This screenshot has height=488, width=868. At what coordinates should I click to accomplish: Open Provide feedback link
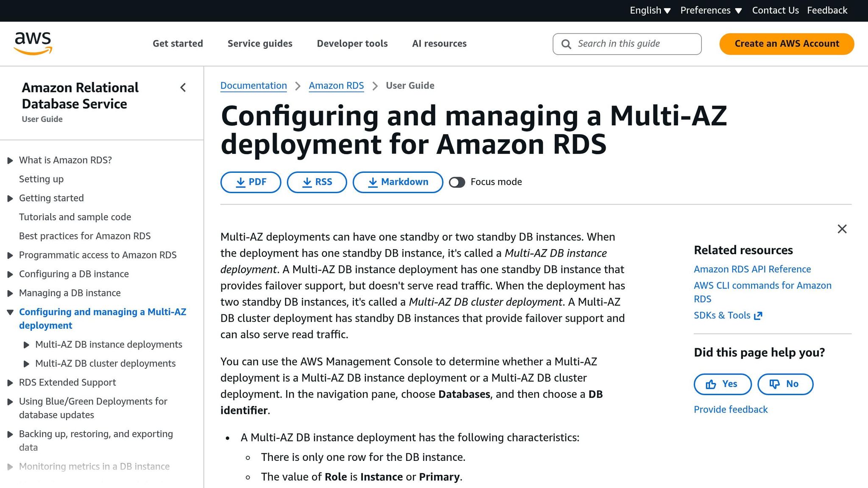[x=731, y=410]
